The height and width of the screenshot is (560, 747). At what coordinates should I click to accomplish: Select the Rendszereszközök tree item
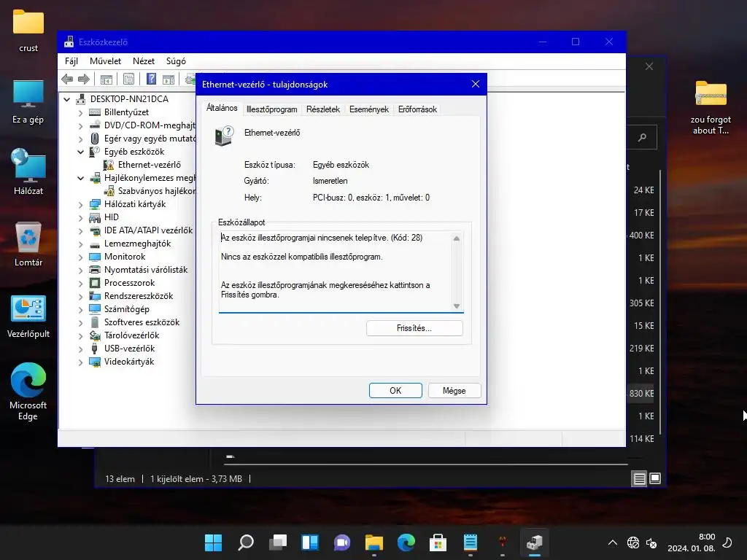(139, 296)
